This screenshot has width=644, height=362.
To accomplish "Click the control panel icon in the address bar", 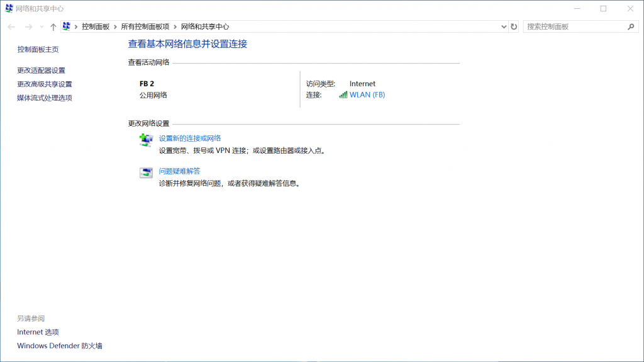I will click(67, 27).
